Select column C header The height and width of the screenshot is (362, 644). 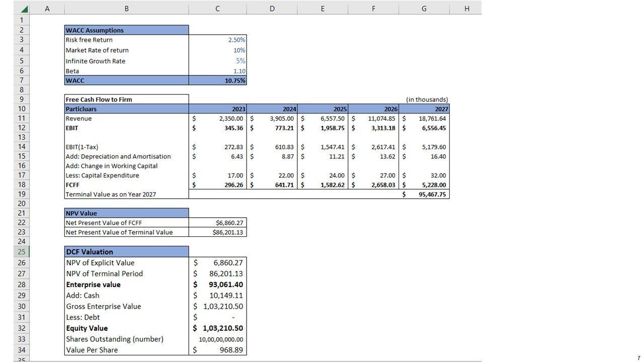(217, 9)
